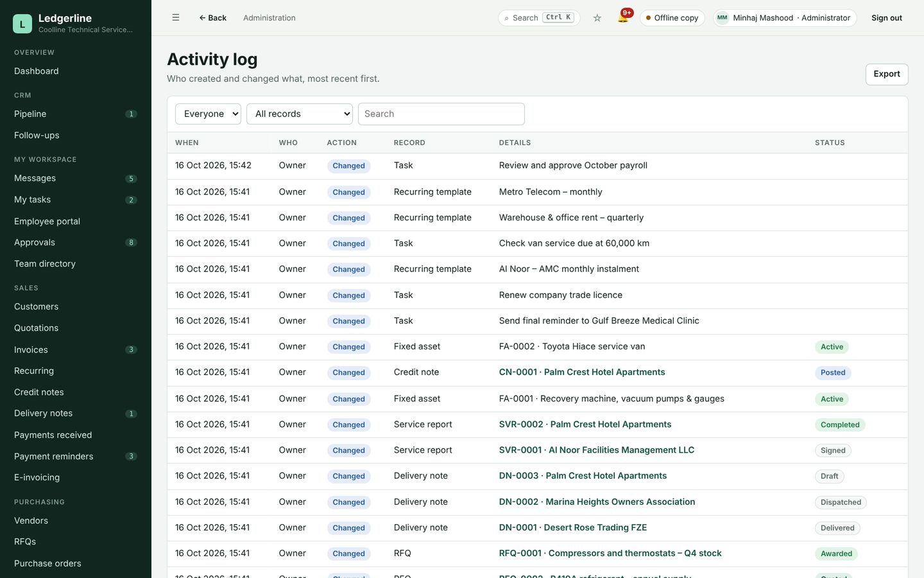Open Recurring in the sidebar
This screenshot has height=578, width=924.
tap(76, 371)
